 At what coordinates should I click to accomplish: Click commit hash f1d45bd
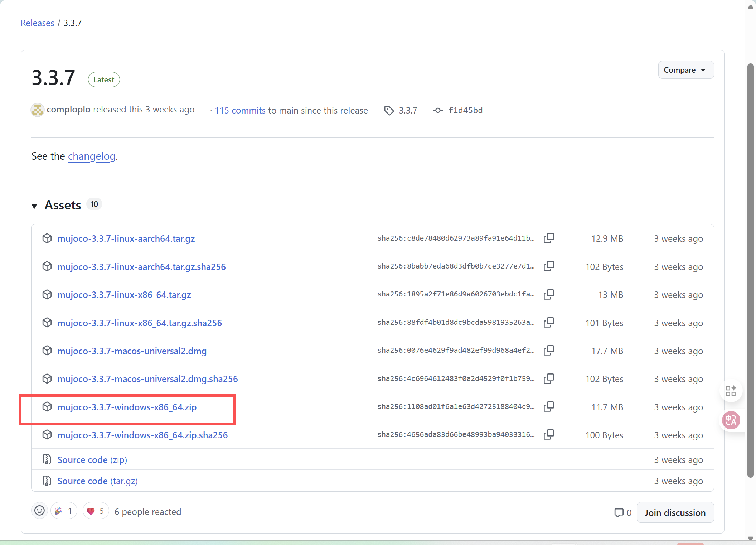click(465, 110)
